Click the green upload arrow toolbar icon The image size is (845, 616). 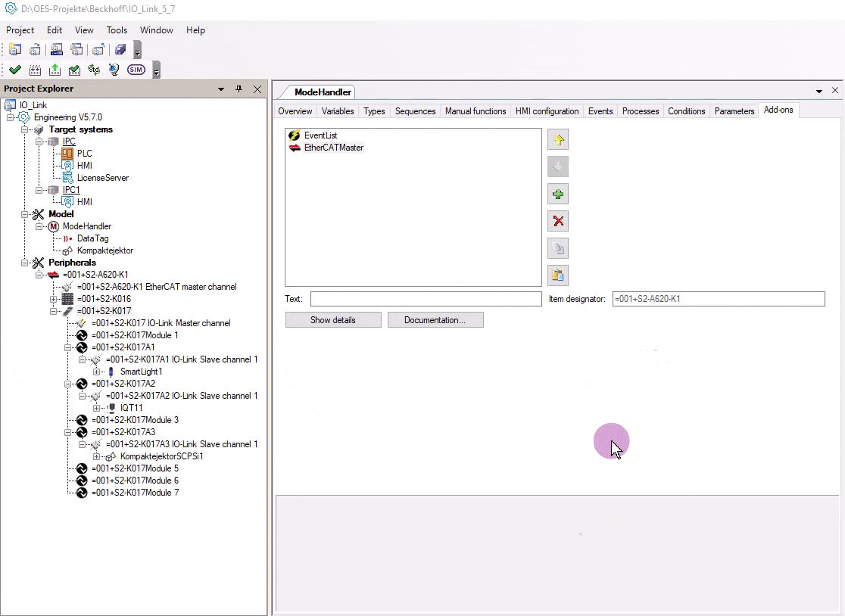pos(55,70)
